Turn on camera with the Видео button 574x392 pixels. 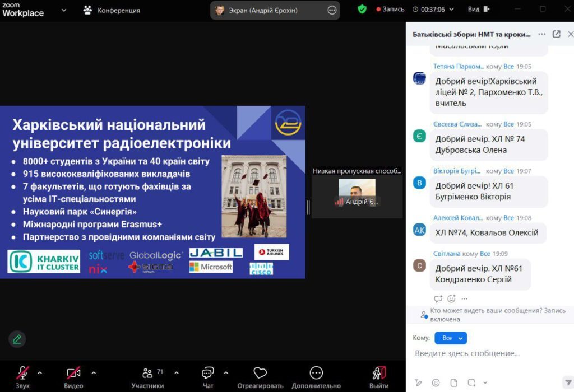tap(73, 374)
